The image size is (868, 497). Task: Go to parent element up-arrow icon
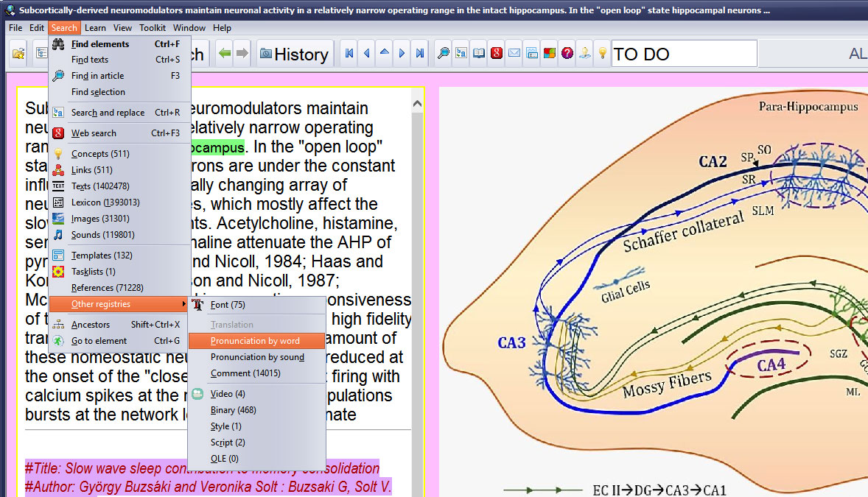(384, 54)
